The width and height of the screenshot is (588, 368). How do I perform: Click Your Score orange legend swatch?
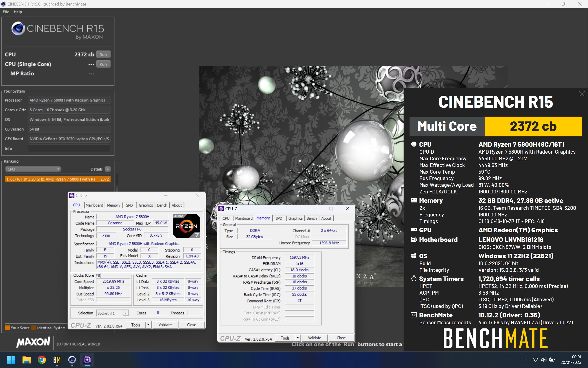7,328
